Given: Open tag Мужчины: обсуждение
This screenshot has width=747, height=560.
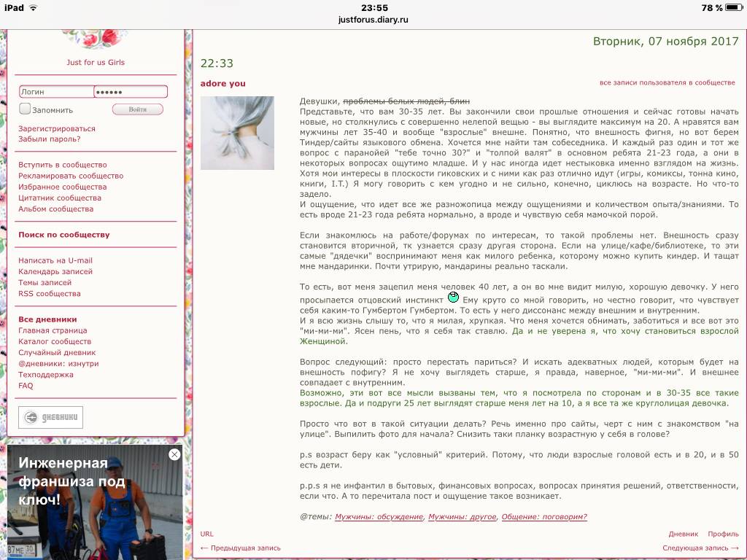Looking at the screenshot, I should (x=379, y=517).
